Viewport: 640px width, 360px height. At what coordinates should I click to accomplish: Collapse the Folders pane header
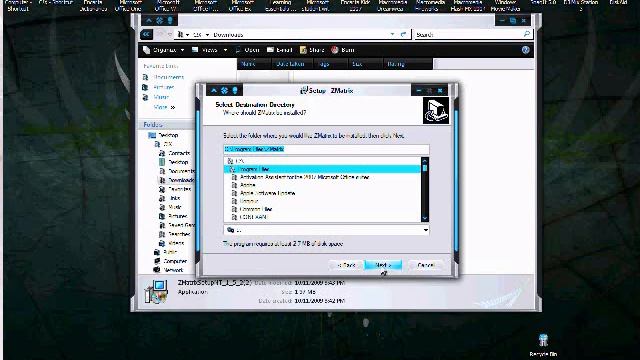[167, 124]
